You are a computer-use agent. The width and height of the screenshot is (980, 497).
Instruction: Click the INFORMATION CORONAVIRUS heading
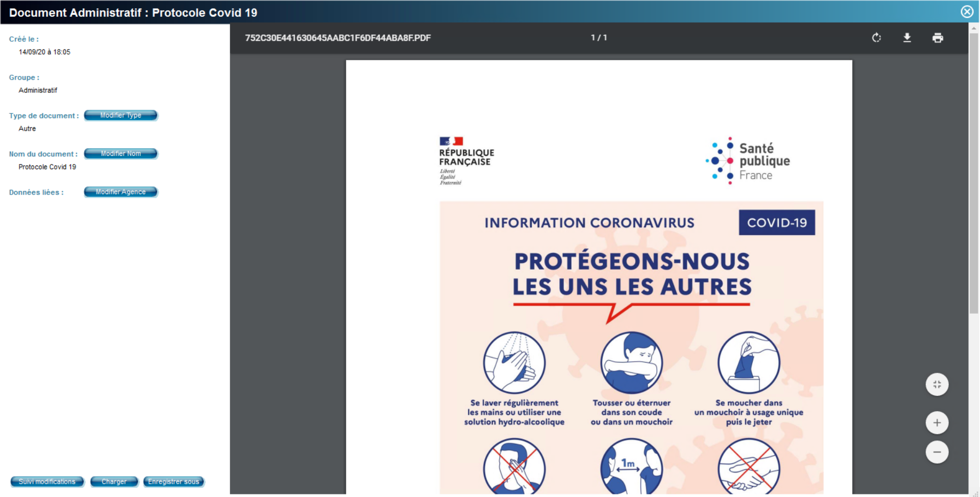[x=589, y=223]
